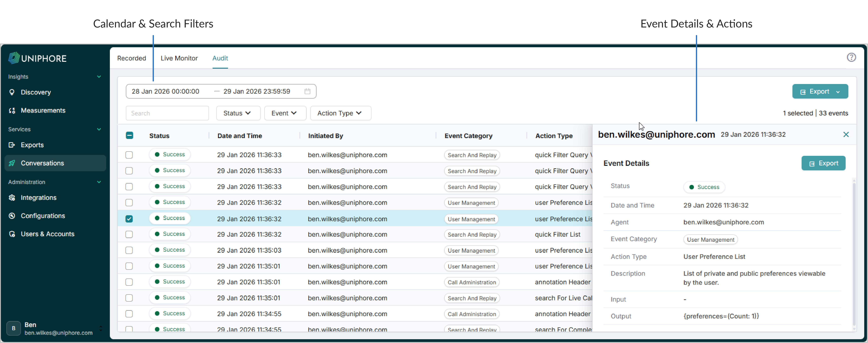Sort by the Initiated By column header
This screenshot has width=868, height=343.
326,136
